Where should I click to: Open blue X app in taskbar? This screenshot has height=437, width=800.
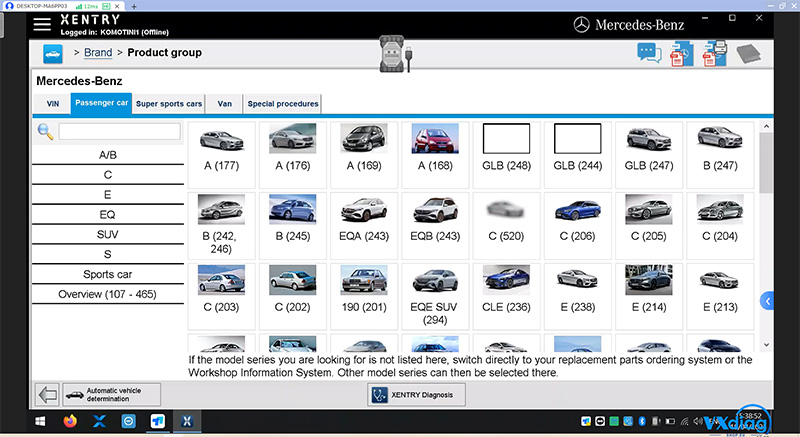[x=99, y=421]
